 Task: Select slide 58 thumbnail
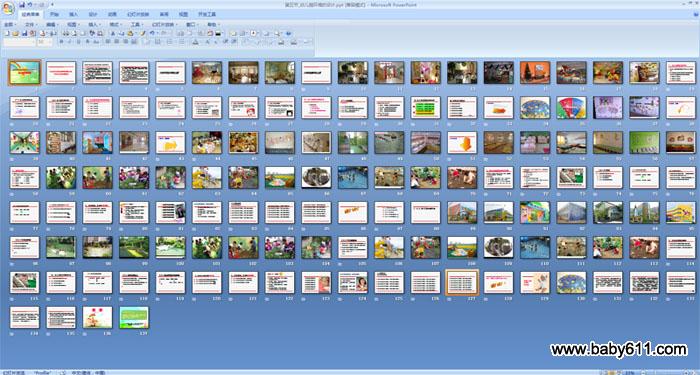coord(25,177)
